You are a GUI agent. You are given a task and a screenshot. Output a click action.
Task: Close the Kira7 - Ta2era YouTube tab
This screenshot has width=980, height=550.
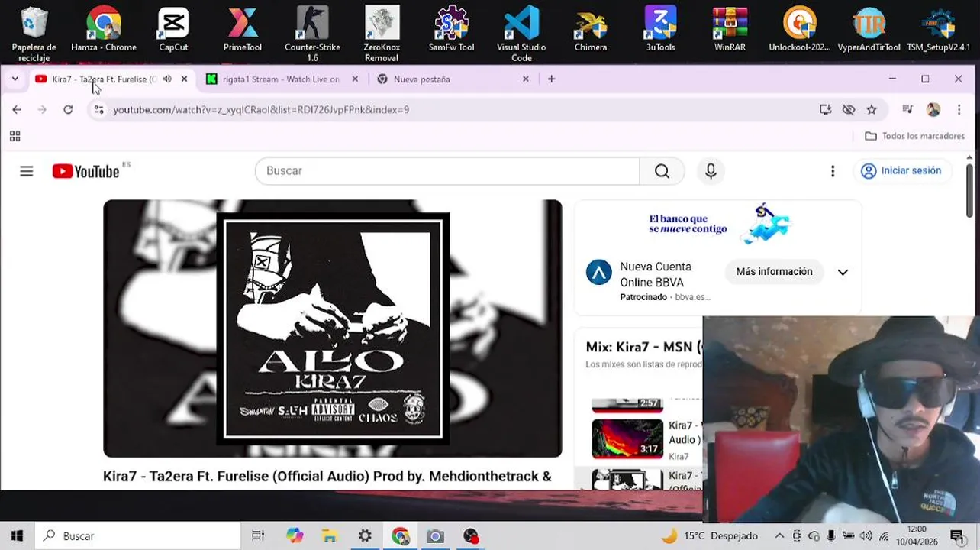click(184, 79)
